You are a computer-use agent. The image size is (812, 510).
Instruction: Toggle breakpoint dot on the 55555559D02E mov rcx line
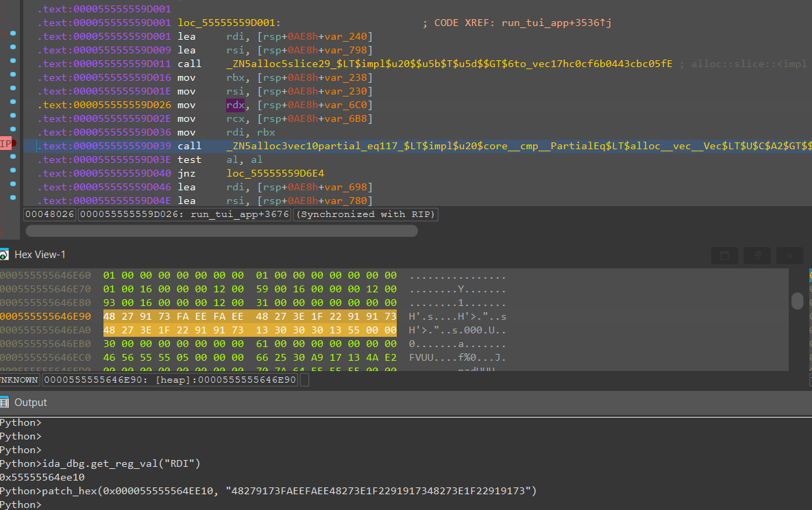click(x=13, y=115)
